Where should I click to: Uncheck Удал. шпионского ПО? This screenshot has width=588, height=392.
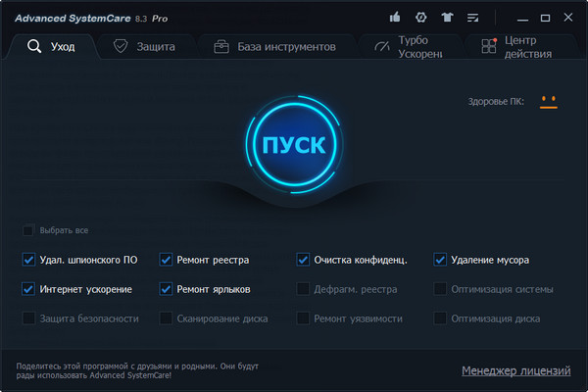(27, 261)
